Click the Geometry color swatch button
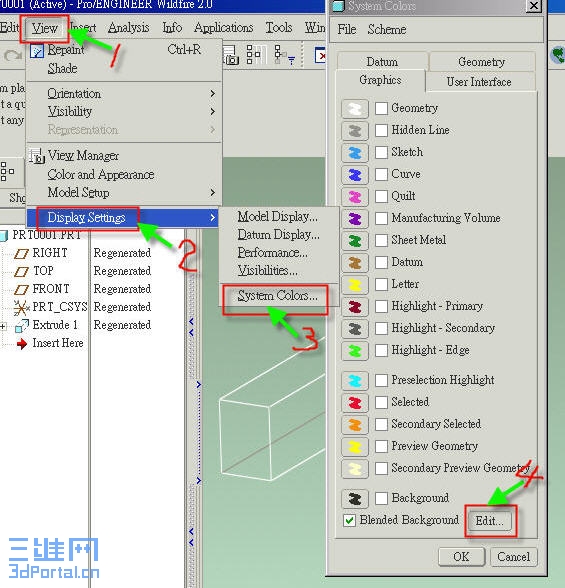 pos(355,109)
